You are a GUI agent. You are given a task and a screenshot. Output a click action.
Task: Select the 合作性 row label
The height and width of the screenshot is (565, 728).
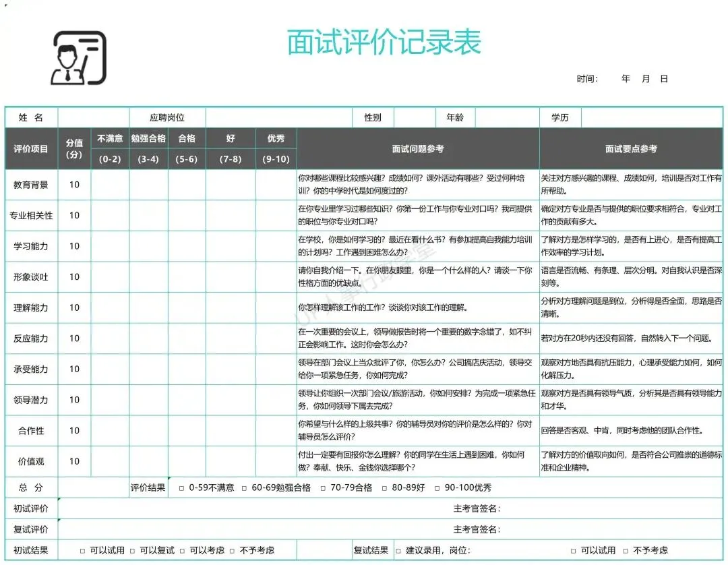(x=31, y=430)
